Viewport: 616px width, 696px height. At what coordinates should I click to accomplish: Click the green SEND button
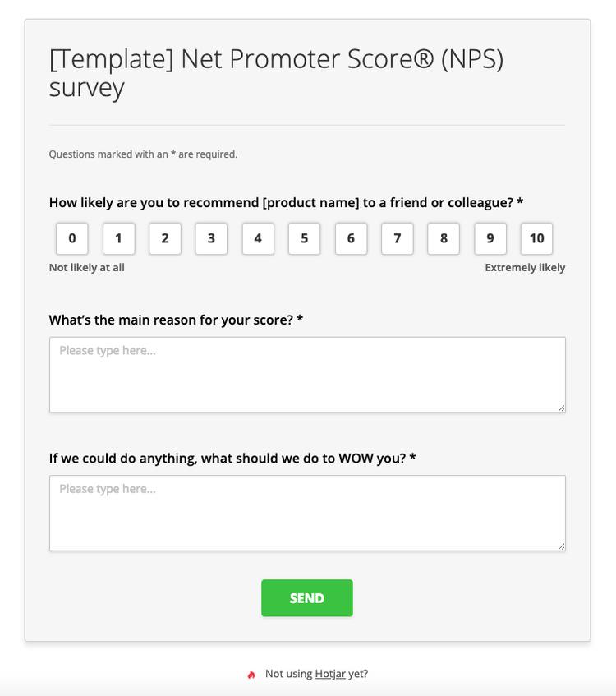[307, 598]
